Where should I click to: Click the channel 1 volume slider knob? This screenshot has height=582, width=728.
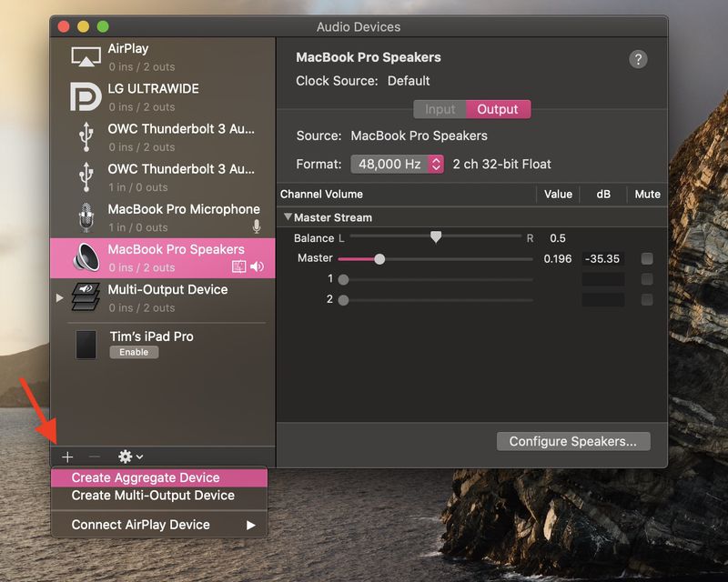click(x=343, y=279)
